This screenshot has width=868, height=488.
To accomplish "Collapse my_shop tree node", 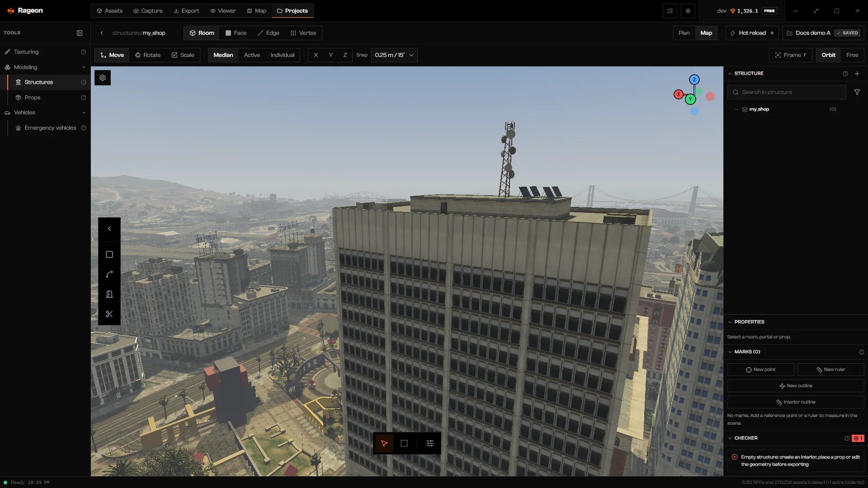I will [x=736, y=109].
